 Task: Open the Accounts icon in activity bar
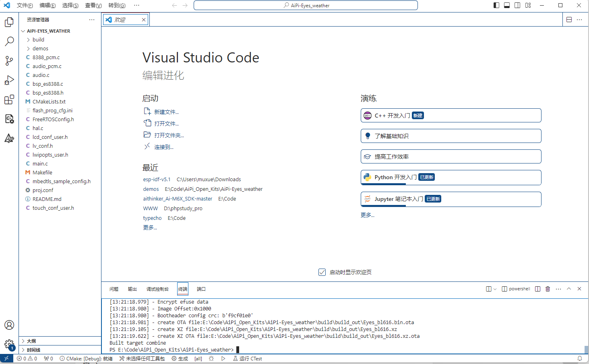coord(9,325)
